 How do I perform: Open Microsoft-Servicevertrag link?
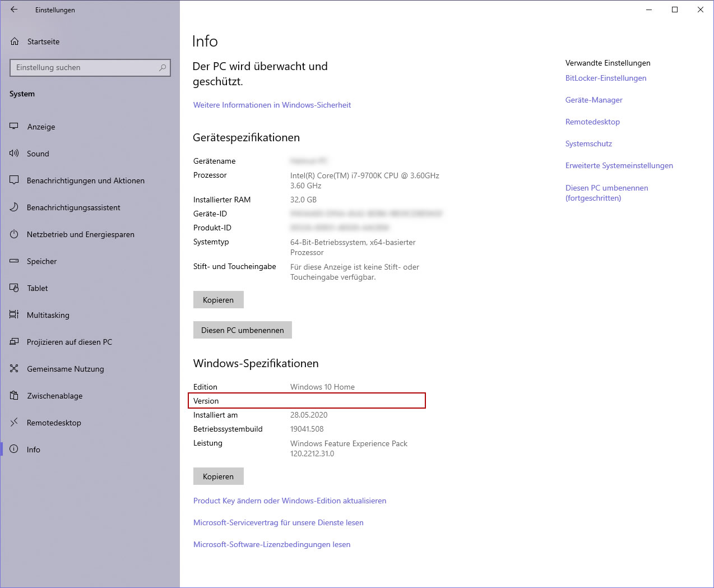point(279,522)
